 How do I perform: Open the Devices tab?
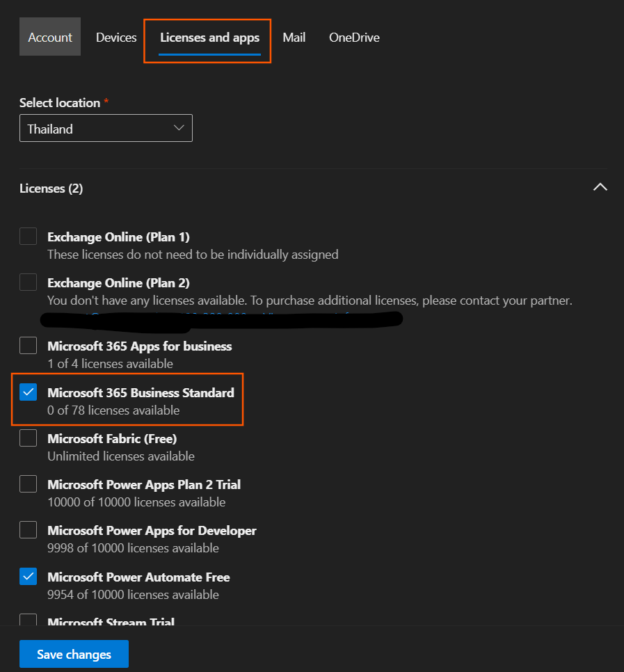point(116,38)
